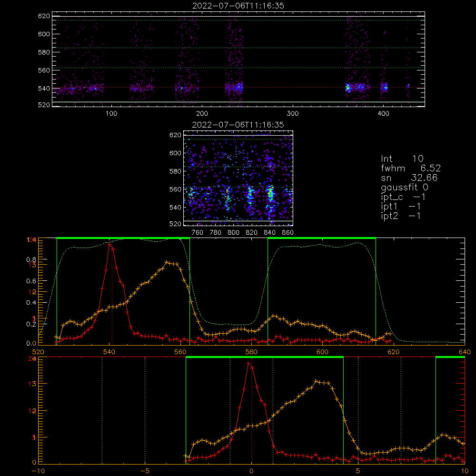
Task: Click the y-axis label 600 on top image
Action: click(44, 34)
